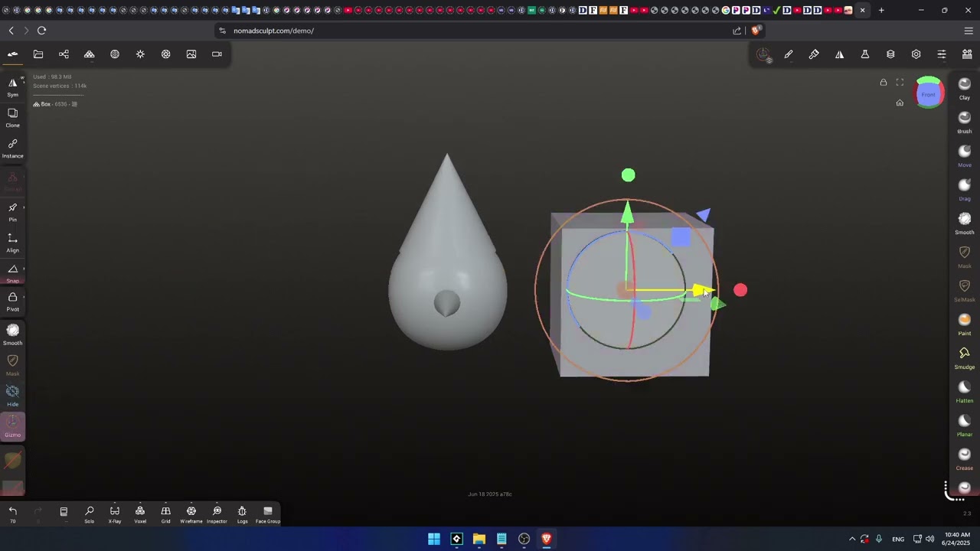Open the Post Process aperture menu
This screenshot has width=980, height=551.
pos(166,54)
